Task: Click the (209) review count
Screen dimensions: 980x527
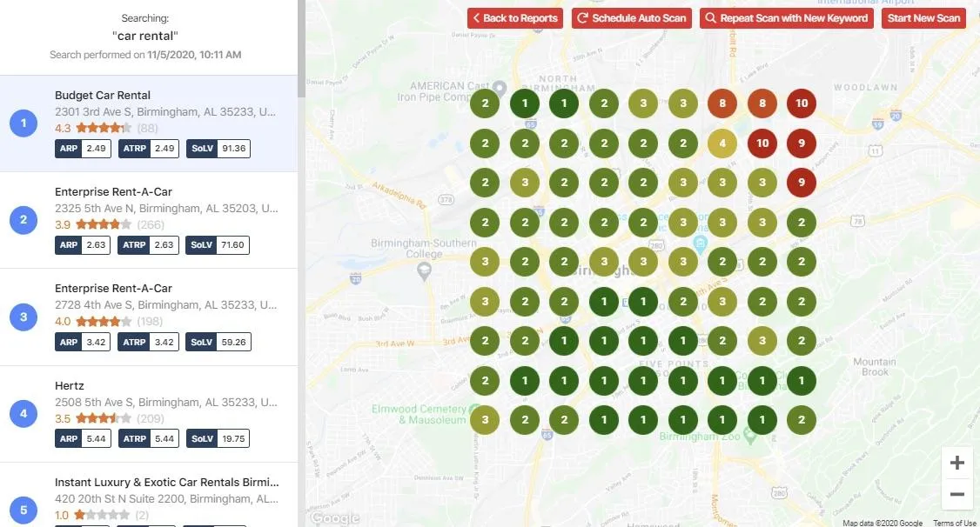Action: pos(151,418)
